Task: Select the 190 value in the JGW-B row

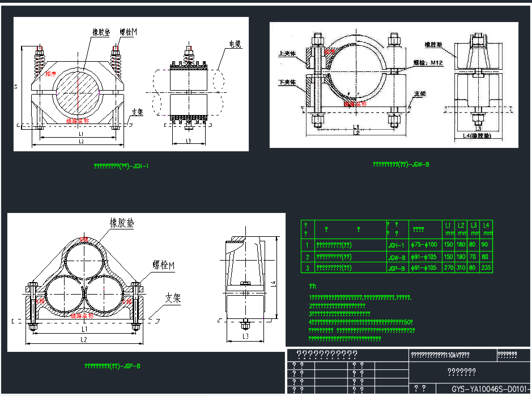Action: click(x=461, y=257)
